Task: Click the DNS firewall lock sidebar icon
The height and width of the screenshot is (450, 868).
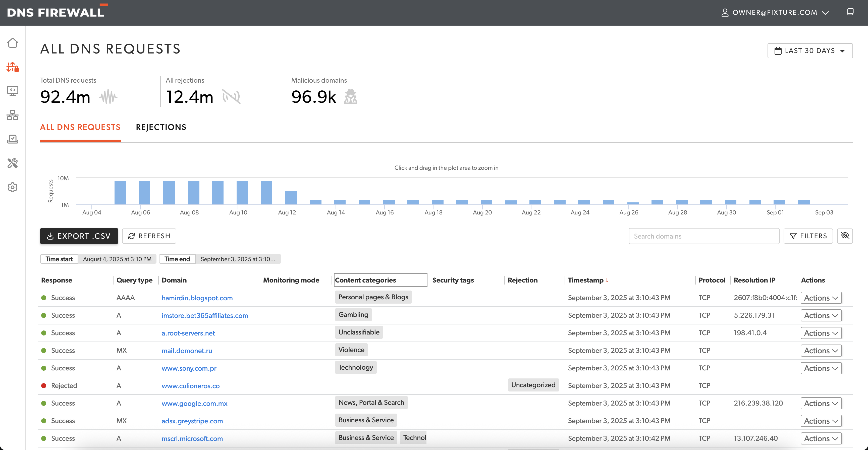Action: tap(13, 67)
